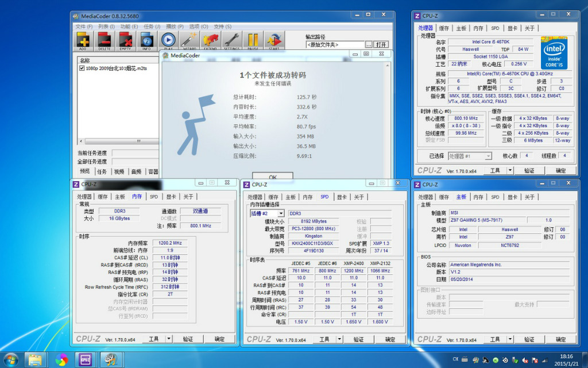Open the 功能 (E) menu
Image resolution: width=588 pixels, height=368 pixels.
(129, 26)
